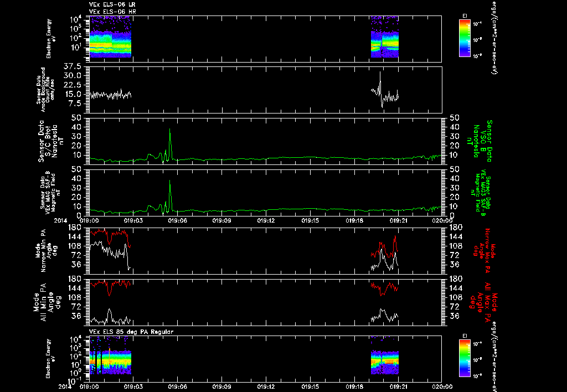Click the 85 deg PA spectrogram segment starting at 019:00
Viewport: 567px width, 392px height.
[110, 355]
